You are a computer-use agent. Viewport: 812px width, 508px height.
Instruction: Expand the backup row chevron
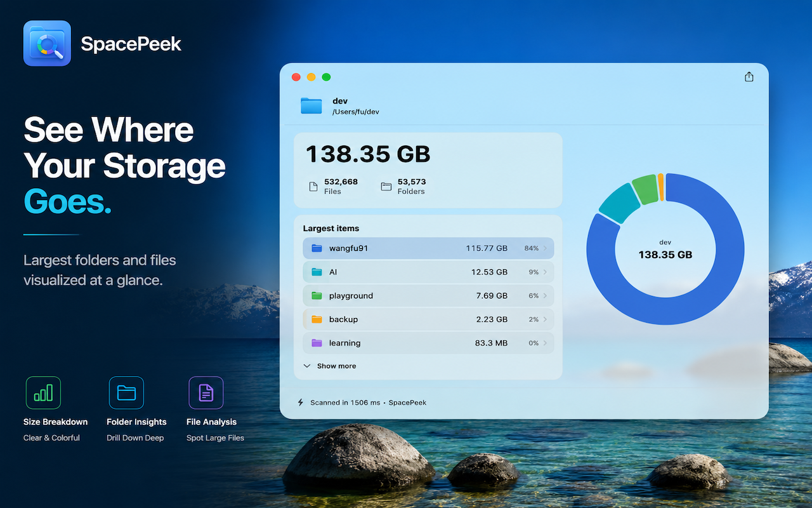click(x=545, y=319)
